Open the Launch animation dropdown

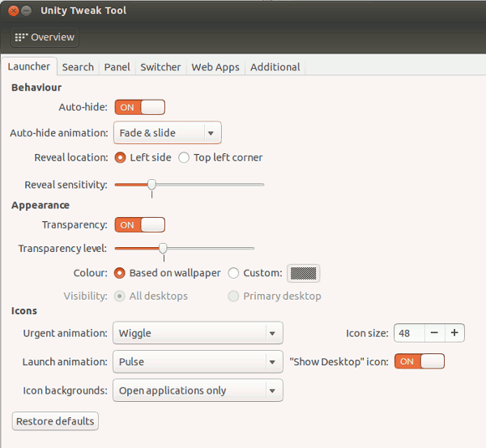(198, 362)
